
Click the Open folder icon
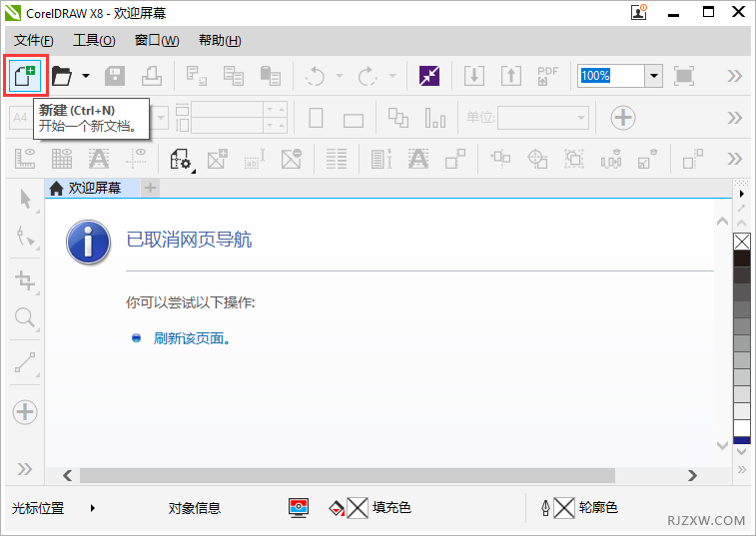(x=63, y=76)
